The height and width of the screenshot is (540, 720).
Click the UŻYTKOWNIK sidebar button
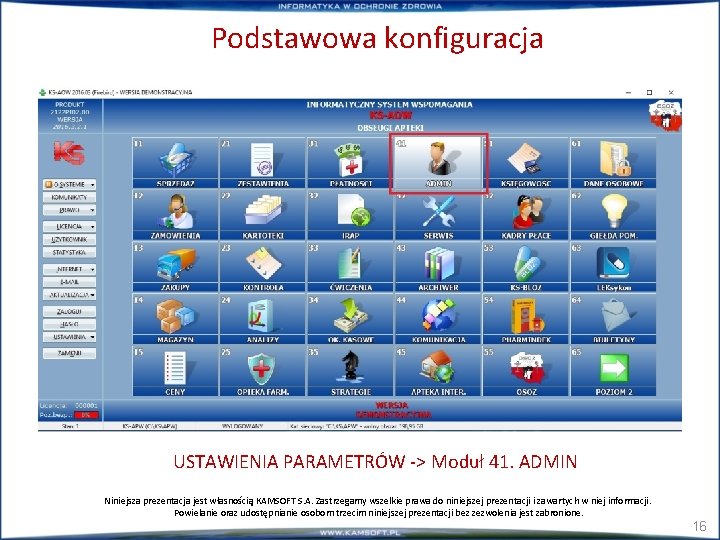(x=69, y=240)
